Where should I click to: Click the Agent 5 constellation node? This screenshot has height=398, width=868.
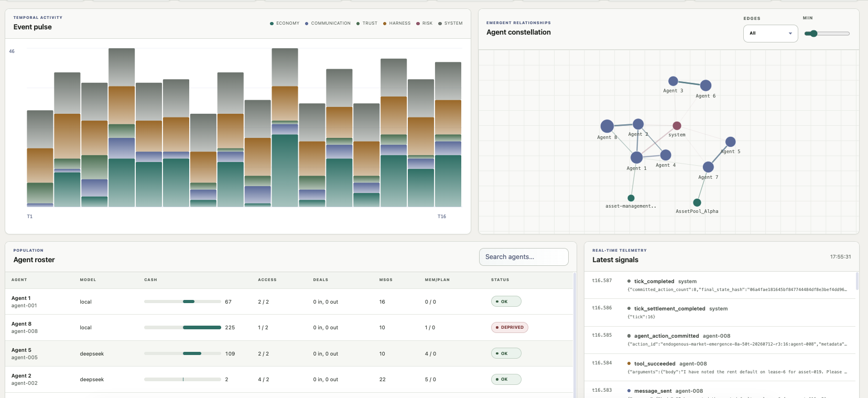[x=730, y=142]
